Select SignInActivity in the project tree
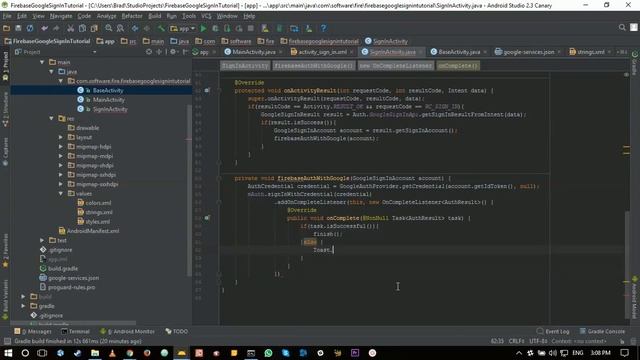Viewport: 640px width, 360px height. tap(110, 109)
